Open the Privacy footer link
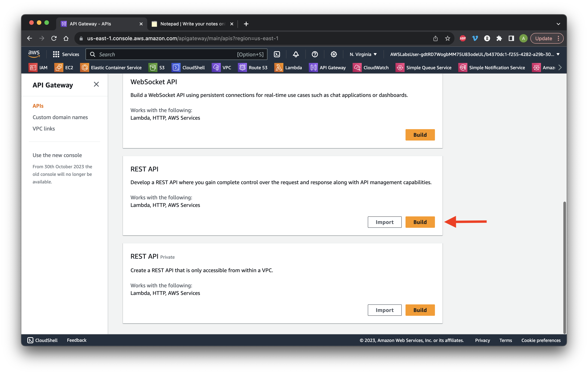588x374 pixels. [482, 340]
